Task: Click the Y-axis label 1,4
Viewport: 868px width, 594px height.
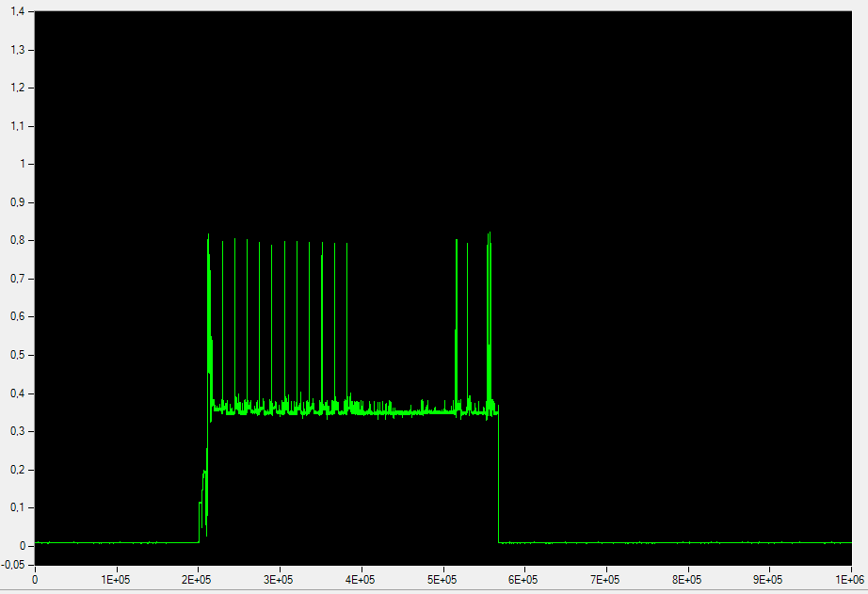Action: (x=18, y=11)
